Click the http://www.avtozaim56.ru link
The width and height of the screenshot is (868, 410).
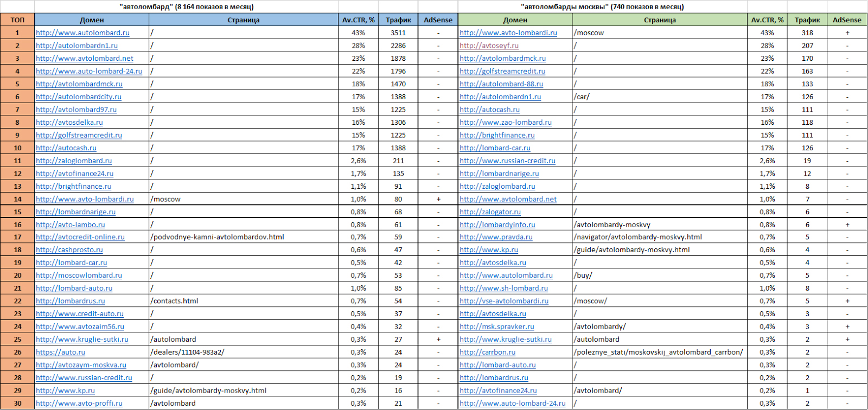coord(80,326)
